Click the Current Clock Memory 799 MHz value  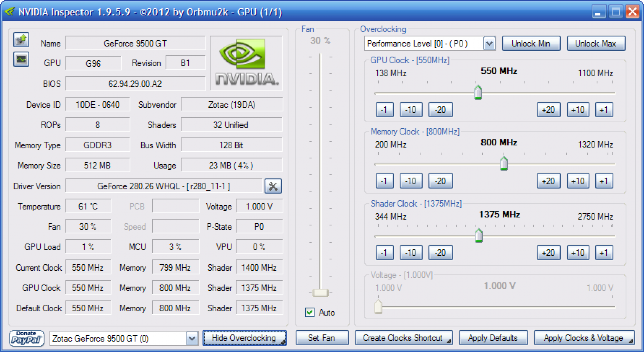click(x=176, y=268)
